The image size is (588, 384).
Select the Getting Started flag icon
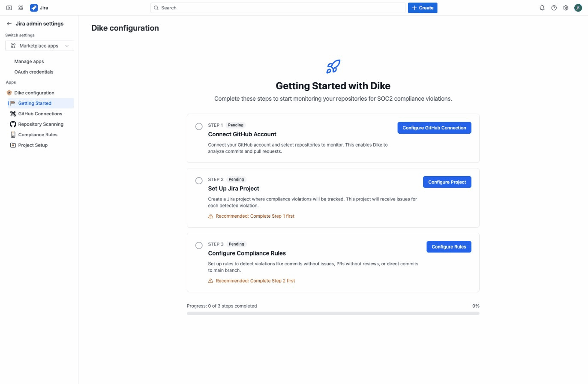point(12,103)
